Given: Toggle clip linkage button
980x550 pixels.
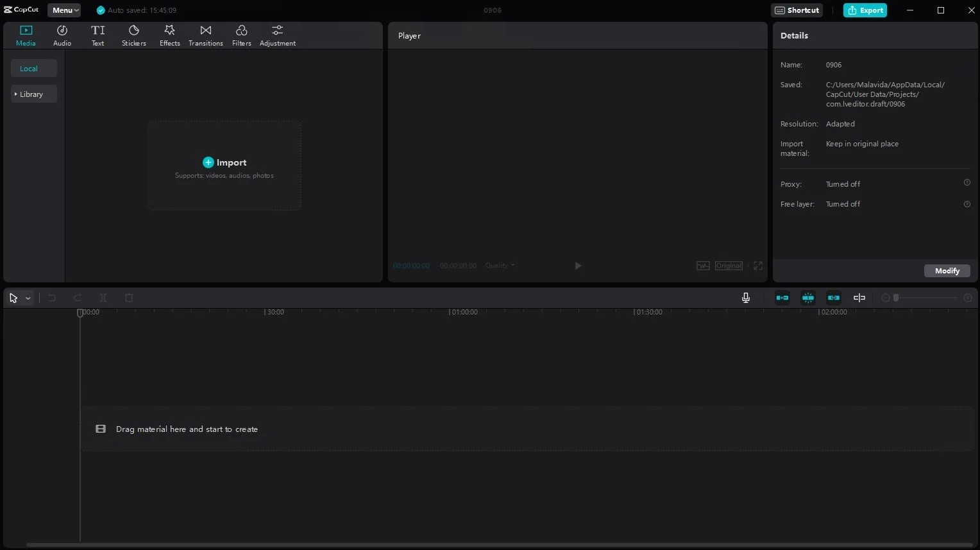Looking at the screenshot, I should click(834, 298).
